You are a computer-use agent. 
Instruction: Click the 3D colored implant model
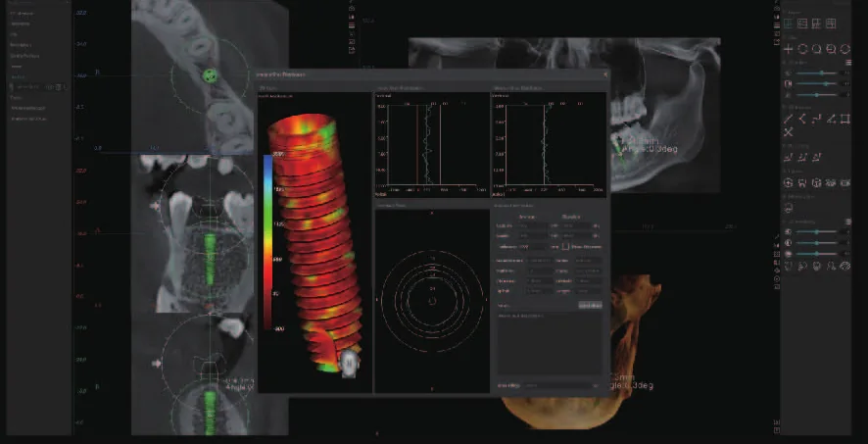coord(314,242)
